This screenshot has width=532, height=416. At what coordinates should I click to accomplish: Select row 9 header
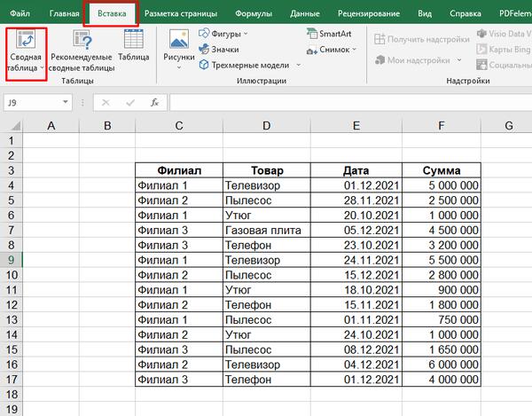[x=12, y=260]
